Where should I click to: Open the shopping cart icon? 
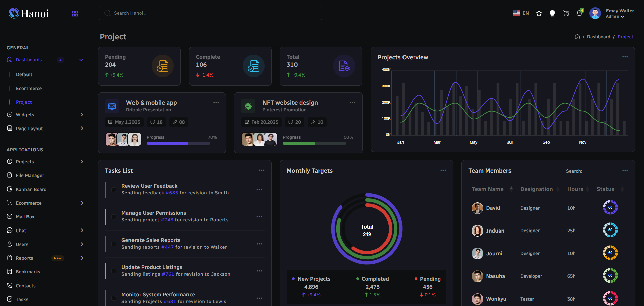[x=566, y=13]
